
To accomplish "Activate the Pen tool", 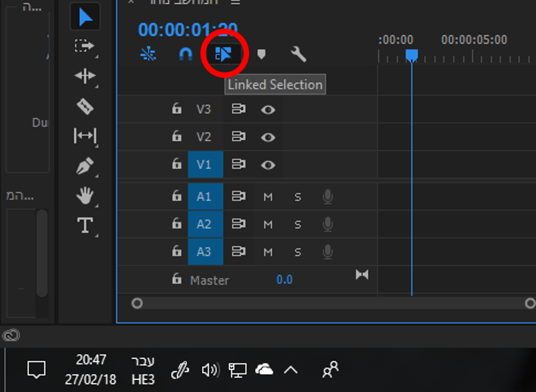I will 85,166.
